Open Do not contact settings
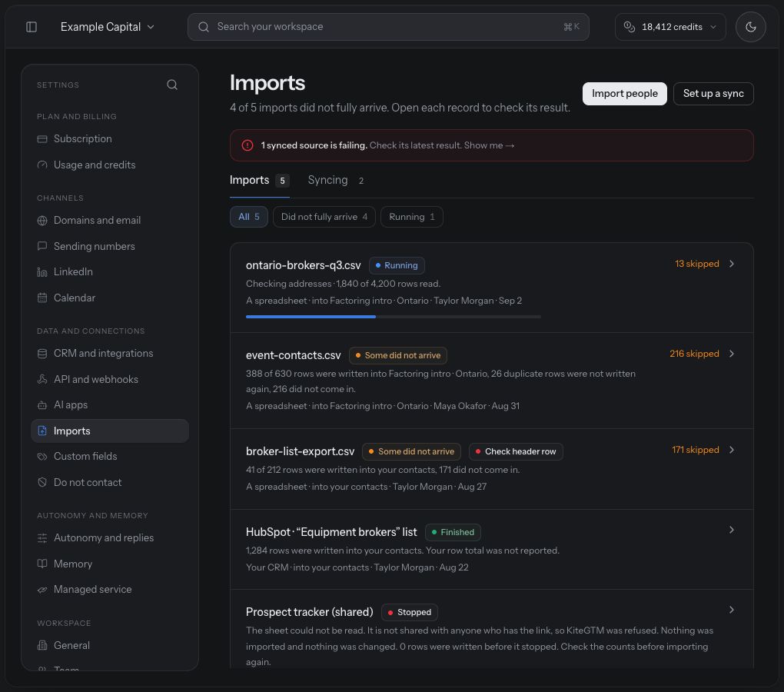 point(109,482)
